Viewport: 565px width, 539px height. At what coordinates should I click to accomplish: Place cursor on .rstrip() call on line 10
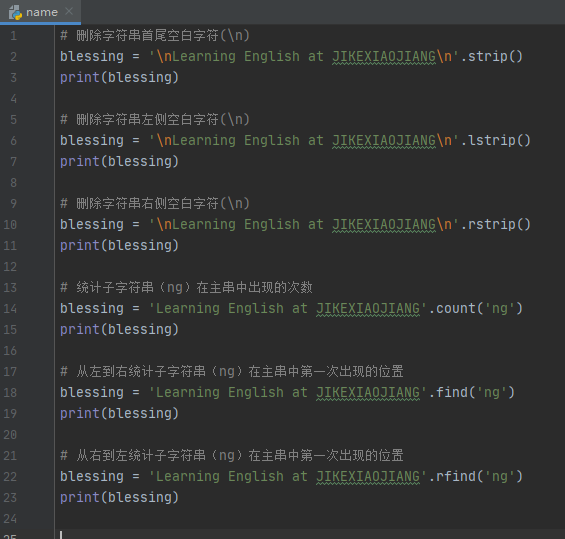point(496,224)
